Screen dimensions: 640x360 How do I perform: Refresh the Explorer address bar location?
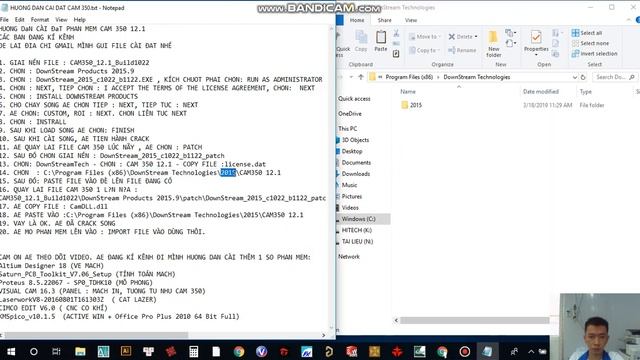click(583, 77)
